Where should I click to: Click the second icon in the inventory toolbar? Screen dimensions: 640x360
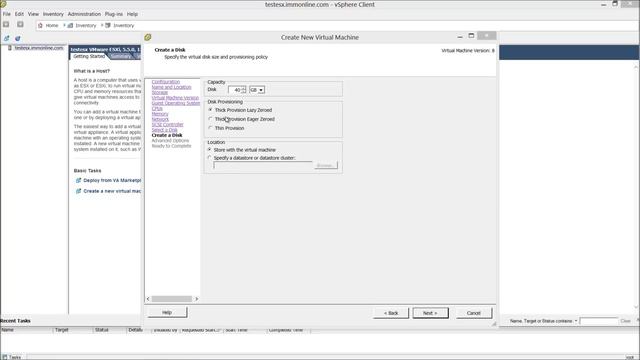[x=18, y=38]
